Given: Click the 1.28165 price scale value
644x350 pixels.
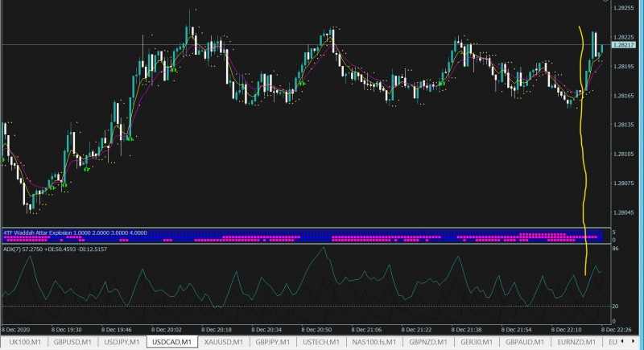Looking at the screenshot, I should tap(623, 95).
